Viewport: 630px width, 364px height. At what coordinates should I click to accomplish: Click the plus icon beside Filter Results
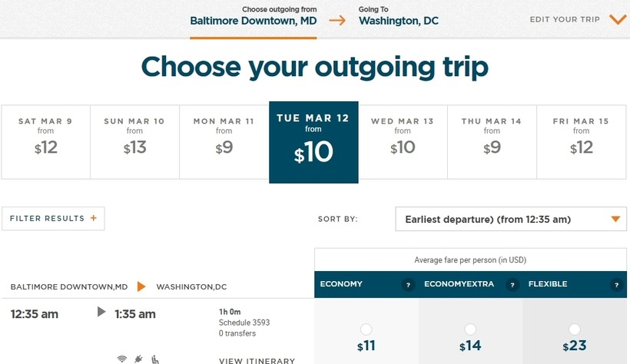[94, 218]
